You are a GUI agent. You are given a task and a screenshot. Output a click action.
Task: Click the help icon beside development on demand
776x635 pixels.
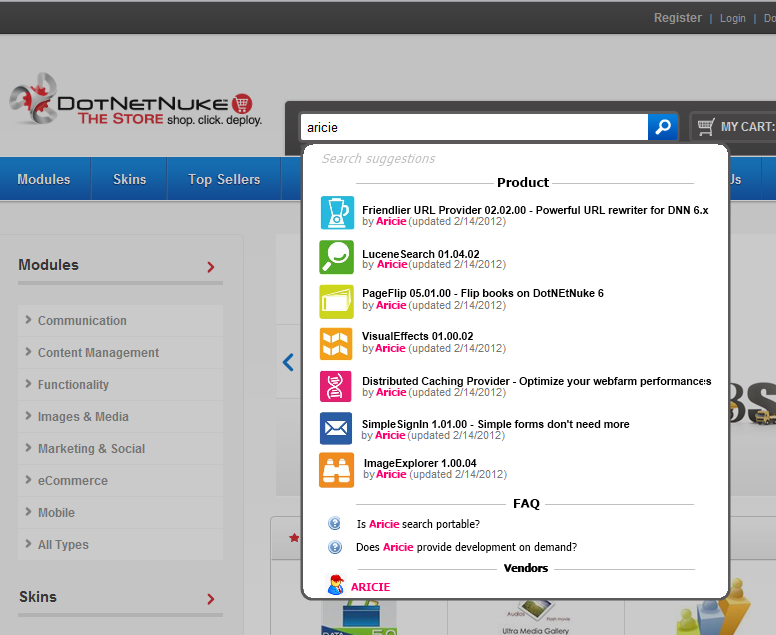click(335, 547)
